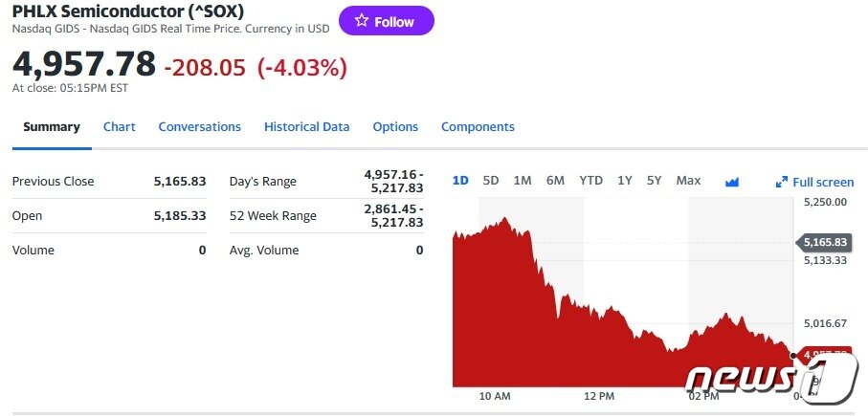Choose the 6M chart range
This screenshot has height=416, width=868.
tap(555, 181)
